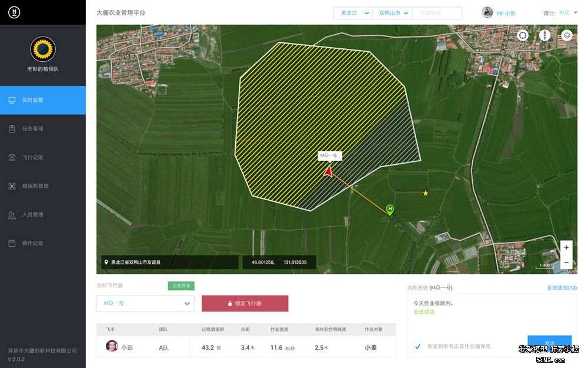The width and height of the screenshot is (588, 368).
Task: Click the red drone arrow marker
Action: point(328,171)
